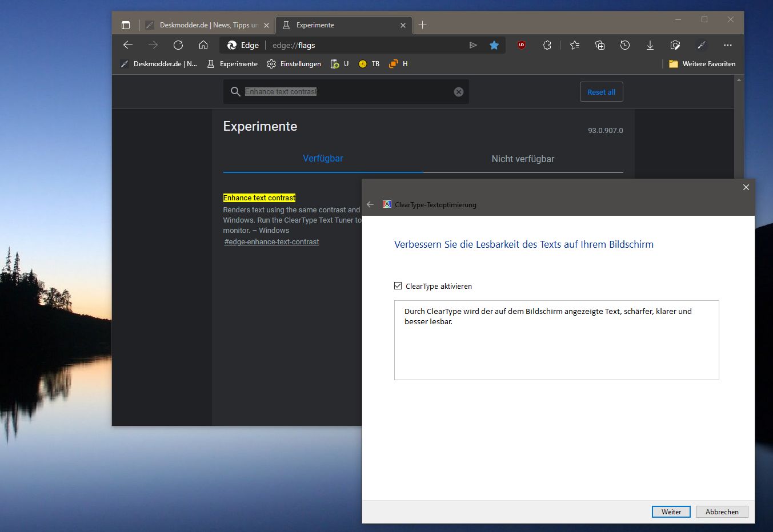Click the read aloud icon in address bar
Screen dimensions: 773x532
coord(473,45)
